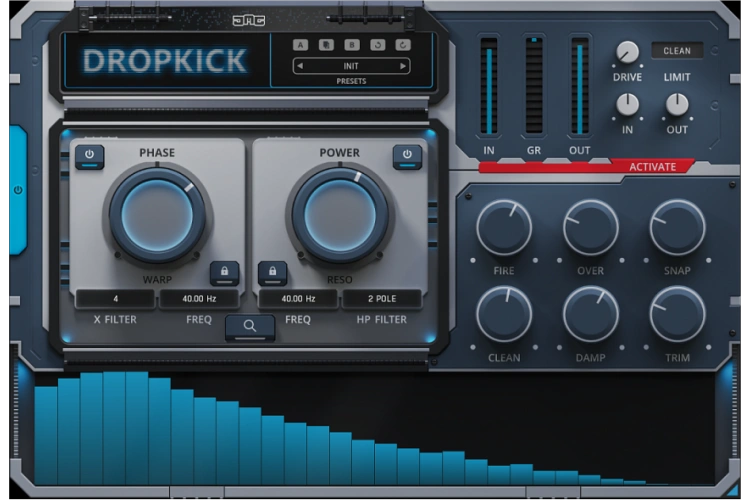Viewport: 750px width, 500px height.
Task: Redo the last change
Action: coord(403,45)
